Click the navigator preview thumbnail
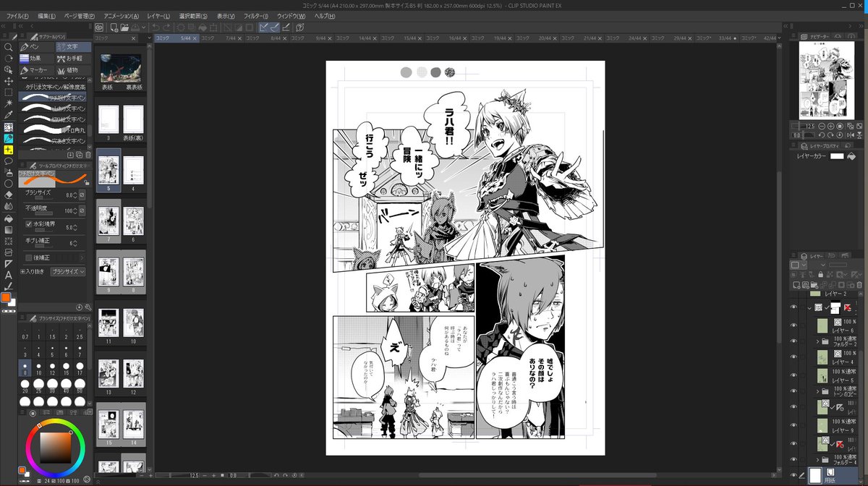The height and width of the screenshot is (486, 868). 827,80
